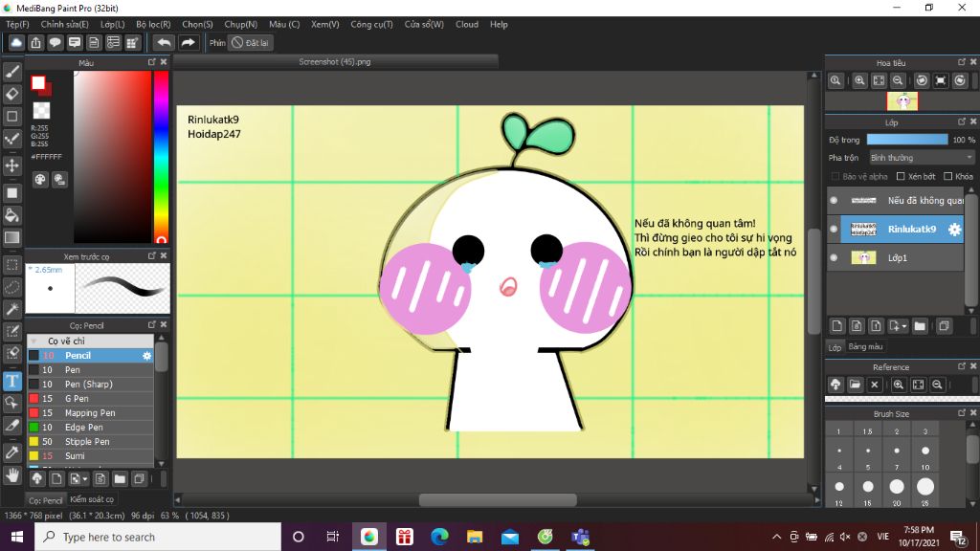This screenshot has height=551, width=980.
Task: Activate the Magic Wand selection tool
Action: (x=12, y=309)
